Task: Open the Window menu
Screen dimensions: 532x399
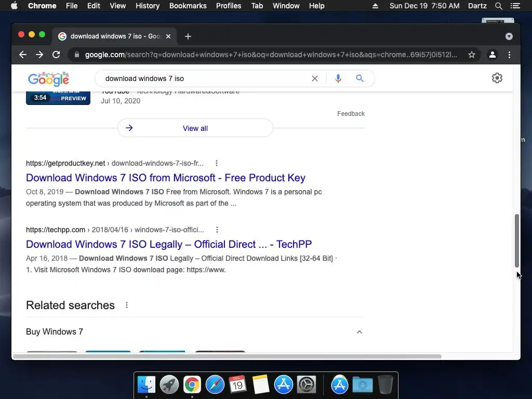Action: coord(286,6)
